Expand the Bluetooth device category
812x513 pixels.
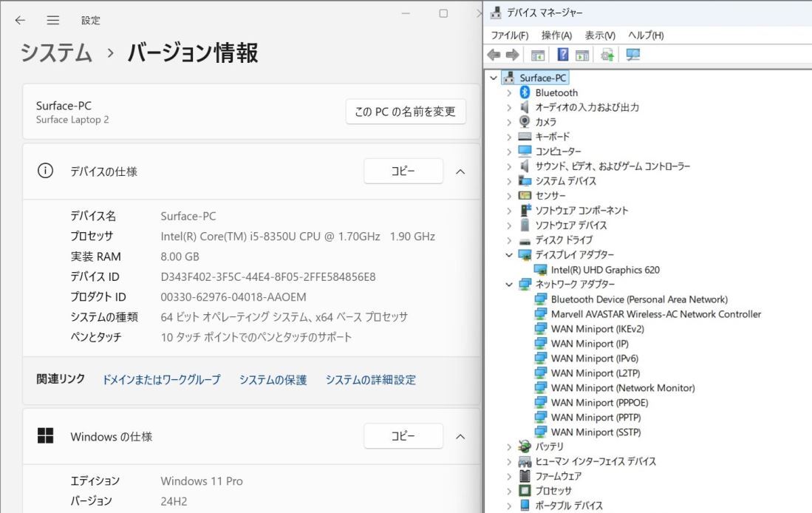[x=508, y=92]
